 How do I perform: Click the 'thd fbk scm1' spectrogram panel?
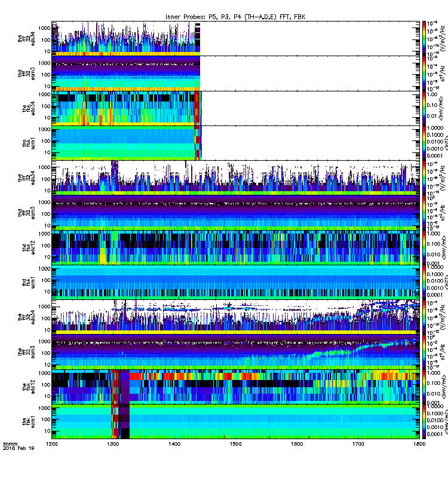tap(235, 282)
